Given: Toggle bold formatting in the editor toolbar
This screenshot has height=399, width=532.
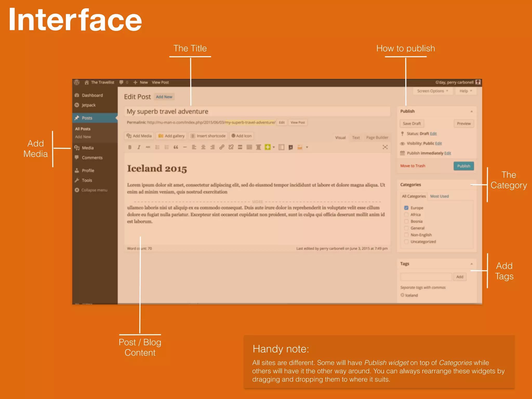Looking at the screenshot, I should [130, 147].
